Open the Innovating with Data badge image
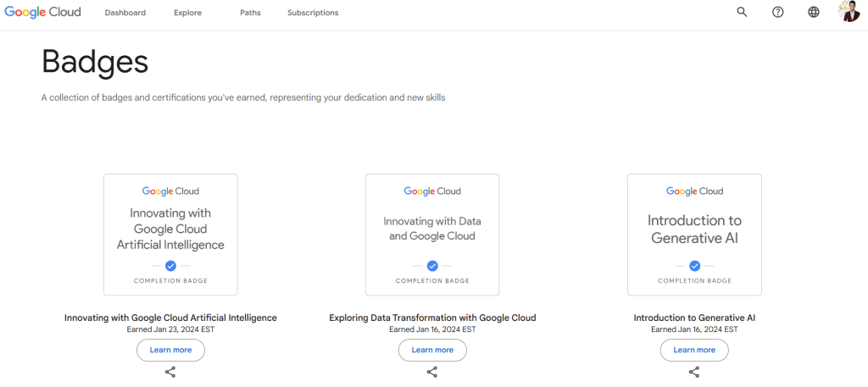 coord(432,235)
